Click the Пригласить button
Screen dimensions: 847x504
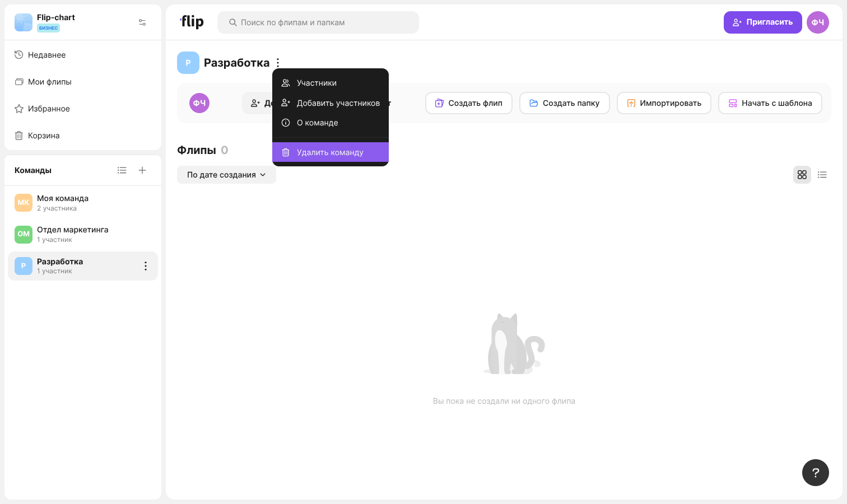pos(763,22)
